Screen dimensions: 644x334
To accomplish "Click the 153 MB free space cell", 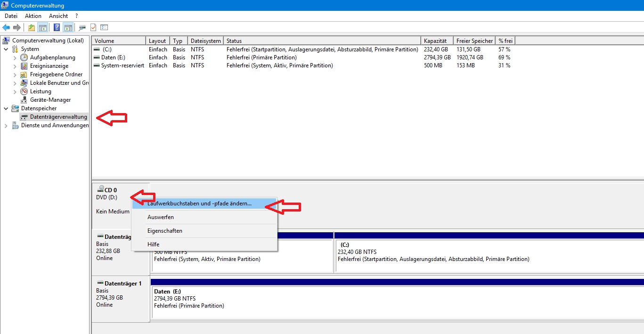I will (x=465, y=65).
